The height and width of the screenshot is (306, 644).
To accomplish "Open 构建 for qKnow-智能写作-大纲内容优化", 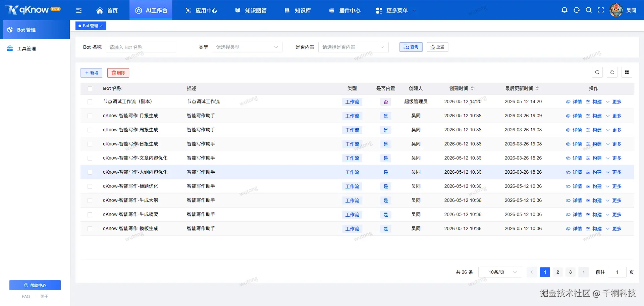I will [594, 172].
